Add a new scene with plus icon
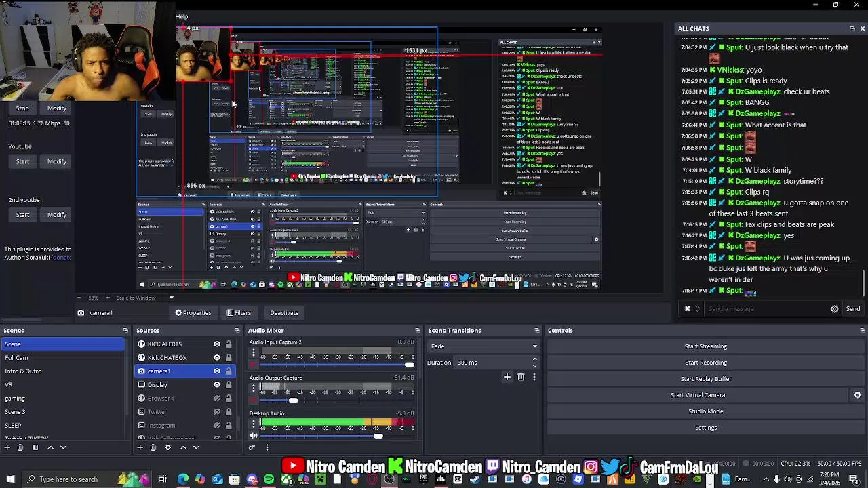Screen dimensions: 868x488 (7, 447)
